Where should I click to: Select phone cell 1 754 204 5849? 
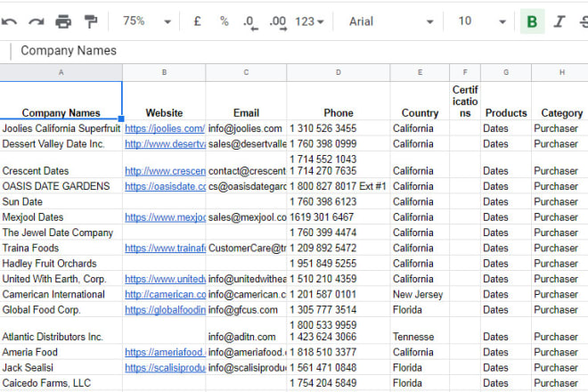click(x=339, y=382)
